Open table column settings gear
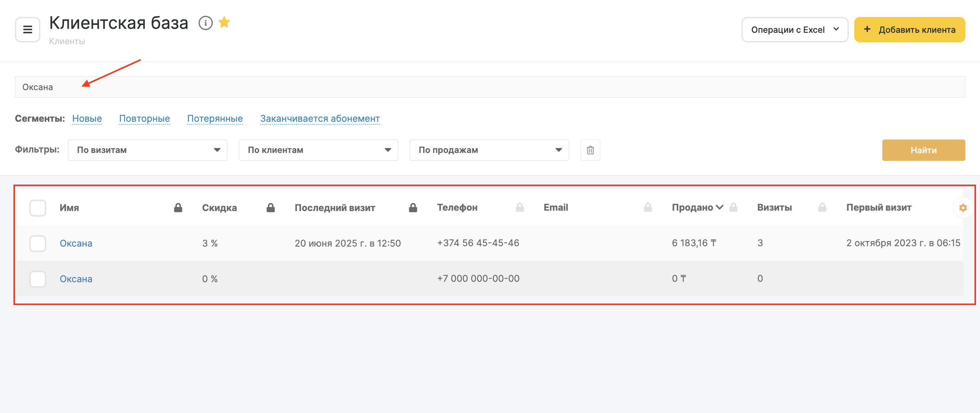 (963, 208)
